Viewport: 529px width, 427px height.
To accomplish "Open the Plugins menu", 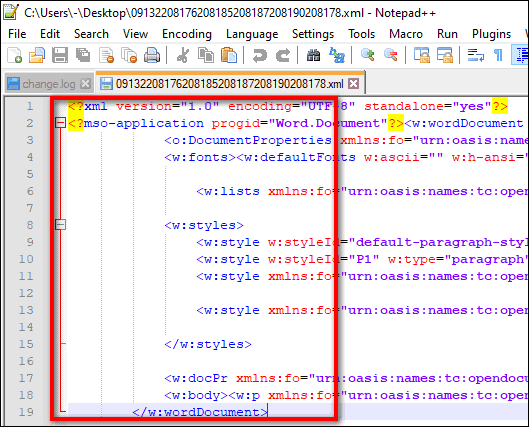I will (492, 34).
